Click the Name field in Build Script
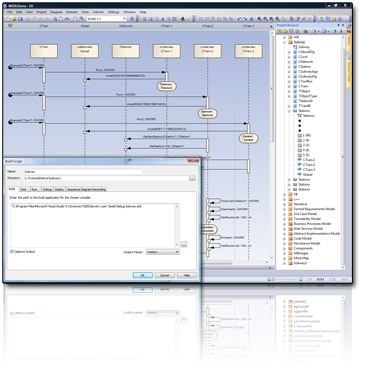Viewport: 367px width, 368px height. point(83,172)
